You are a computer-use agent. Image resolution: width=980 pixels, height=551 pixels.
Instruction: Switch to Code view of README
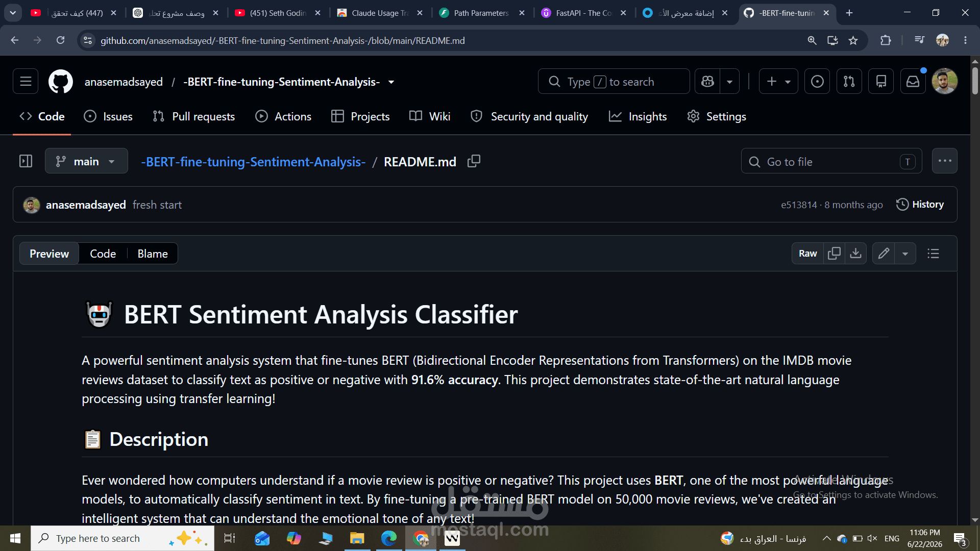click(x=103, y=254)
